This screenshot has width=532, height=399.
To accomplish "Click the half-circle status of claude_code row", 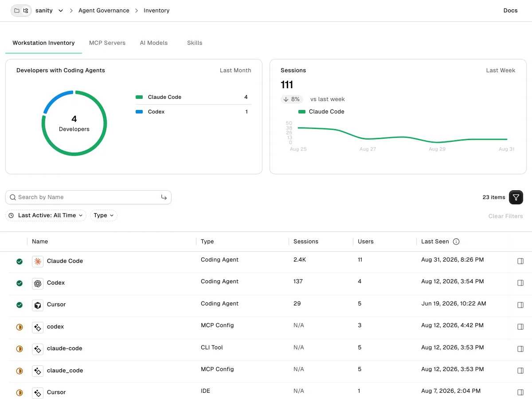I will [20, 371].
